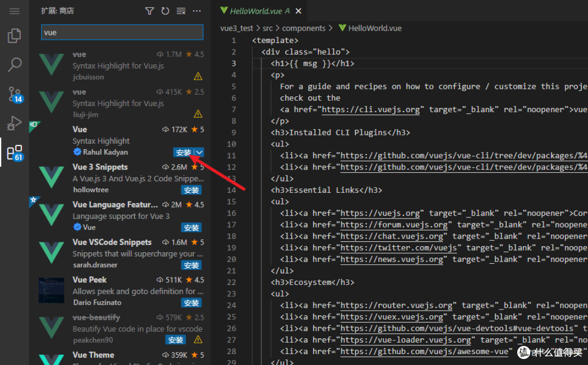Click the filter extensions funnel icon
The image size is (588, 365).
(149, 10)
